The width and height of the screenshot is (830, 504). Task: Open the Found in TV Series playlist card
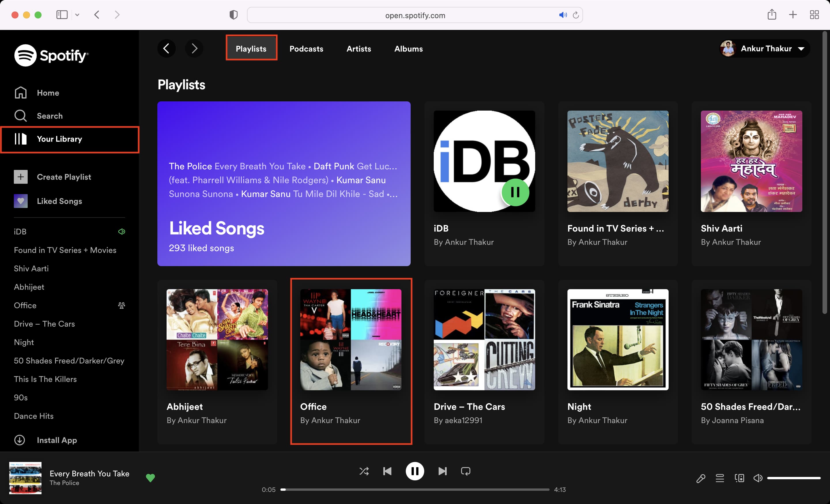(618, 183)
